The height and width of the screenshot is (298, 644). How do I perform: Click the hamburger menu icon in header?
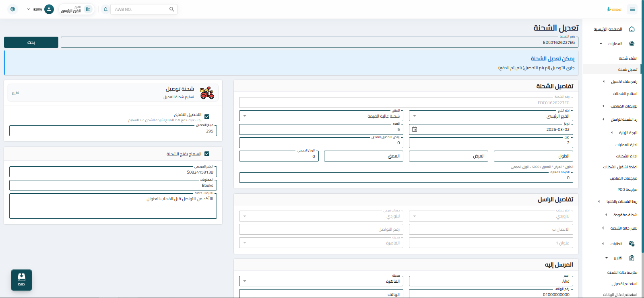coord(632,9)
